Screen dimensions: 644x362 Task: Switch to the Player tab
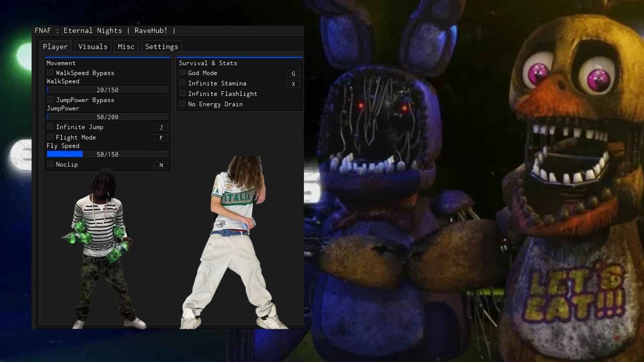(55, 47)
